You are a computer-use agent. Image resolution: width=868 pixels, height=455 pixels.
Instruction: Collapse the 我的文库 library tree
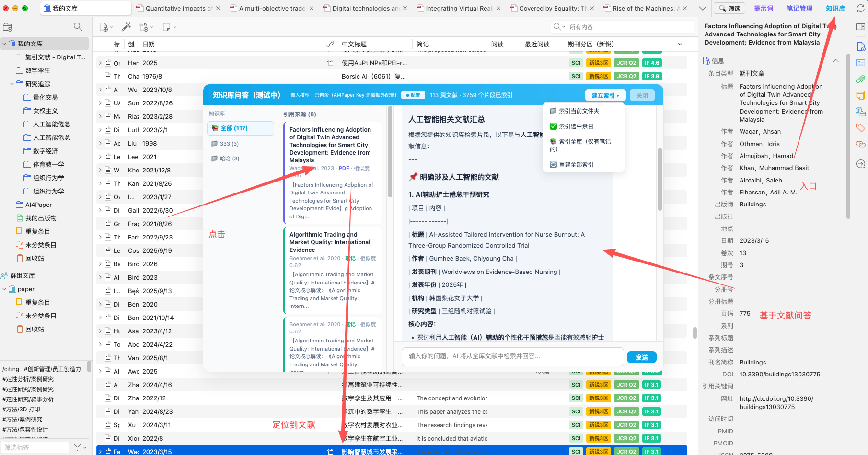click(x=4, y=44)
